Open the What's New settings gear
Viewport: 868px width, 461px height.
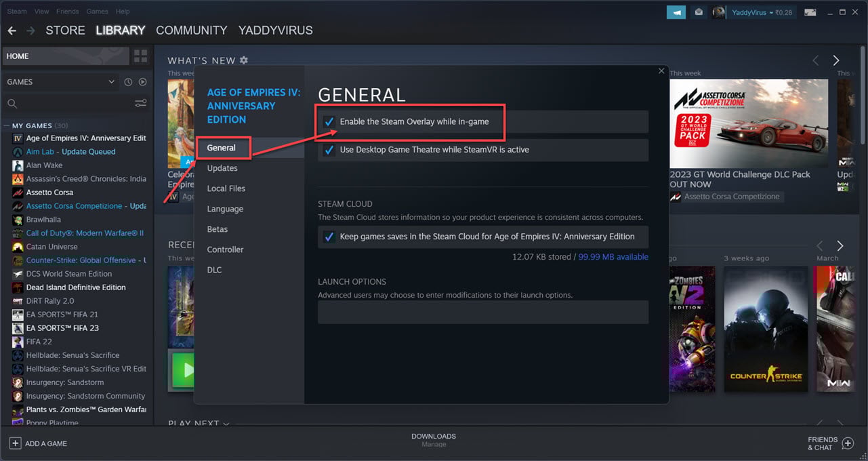click(x=244, y=60)
